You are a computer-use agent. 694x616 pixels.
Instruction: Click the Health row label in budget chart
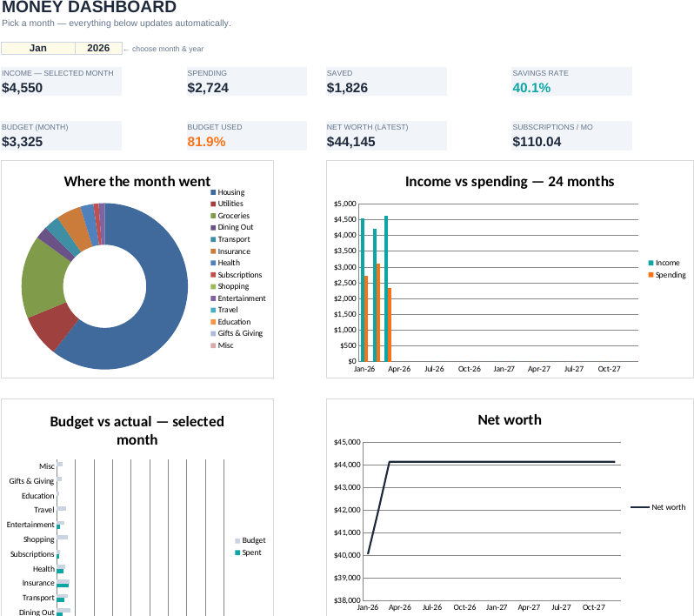click(43, 569)
